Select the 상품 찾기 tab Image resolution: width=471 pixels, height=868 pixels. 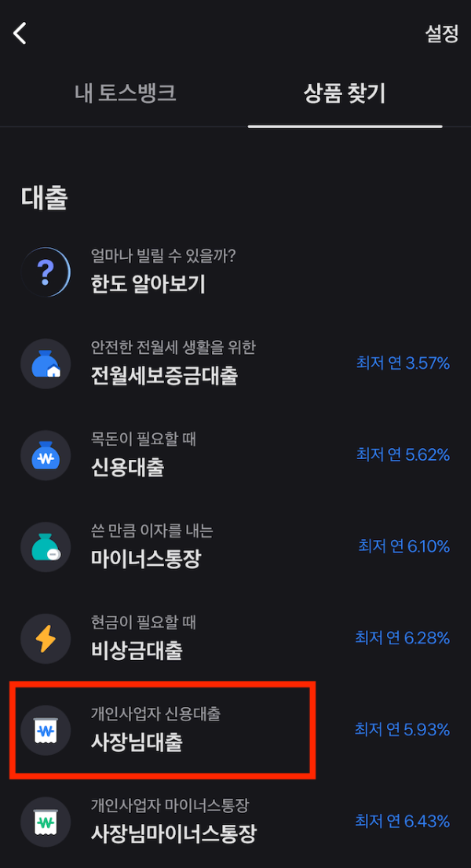[344, 93]
